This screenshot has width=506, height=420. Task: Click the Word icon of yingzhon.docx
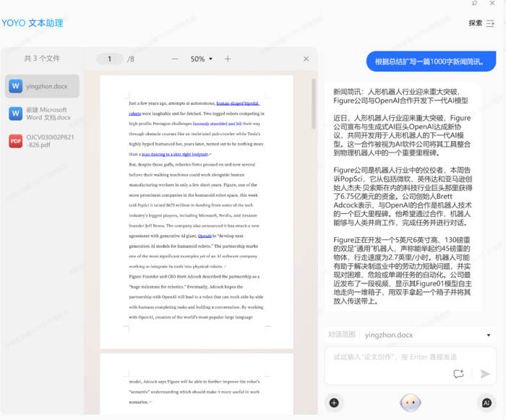click(15, 86)
